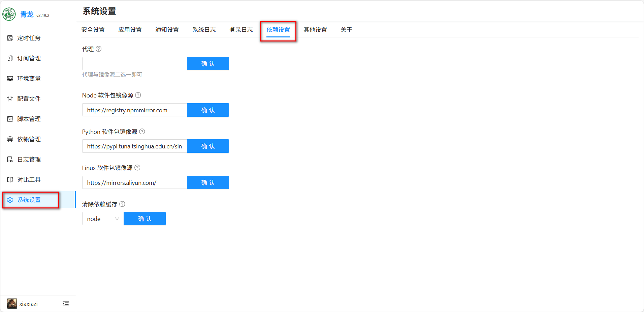
Task: Open 订阅管理 via its sidebar icon
Action: 10,58
